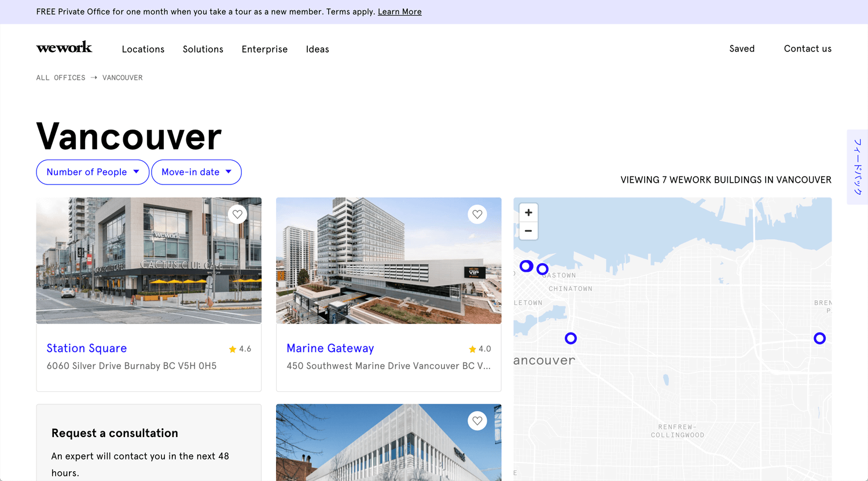The image size is (868, 481).
Task: Favorite the third building card heart
Action: pos(477,421)
